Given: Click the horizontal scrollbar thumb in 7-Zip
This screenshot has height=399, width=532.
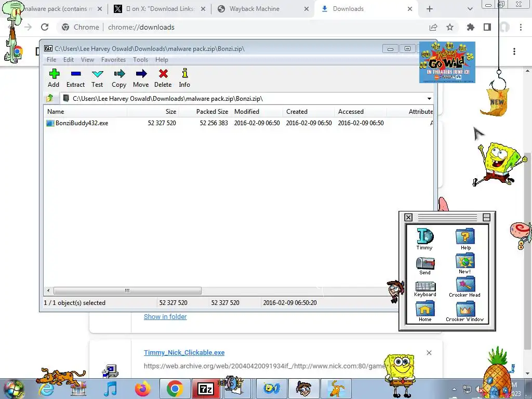Looking at the screenshot, I should click(x=127, y=290).
